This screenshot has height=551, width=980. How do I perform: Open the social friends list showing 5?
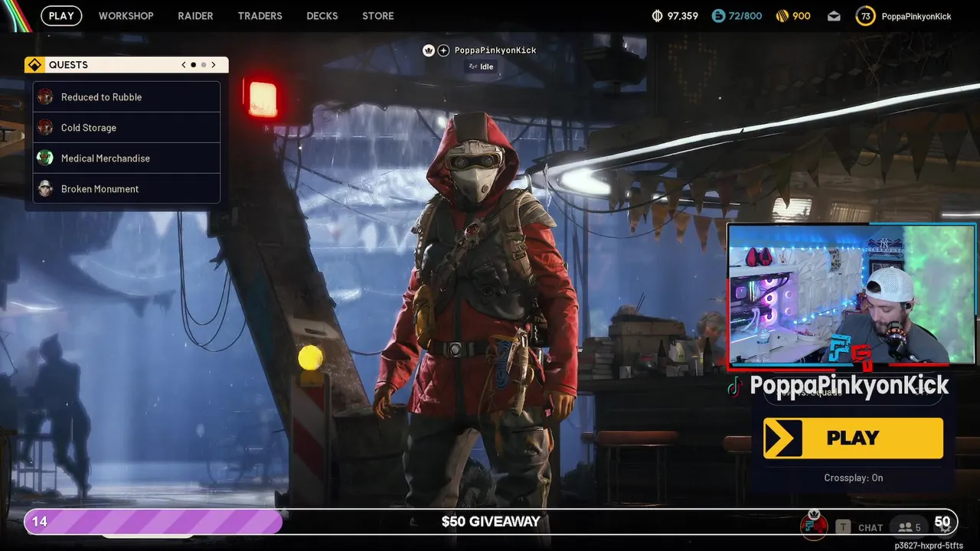(x=910, y=527)
